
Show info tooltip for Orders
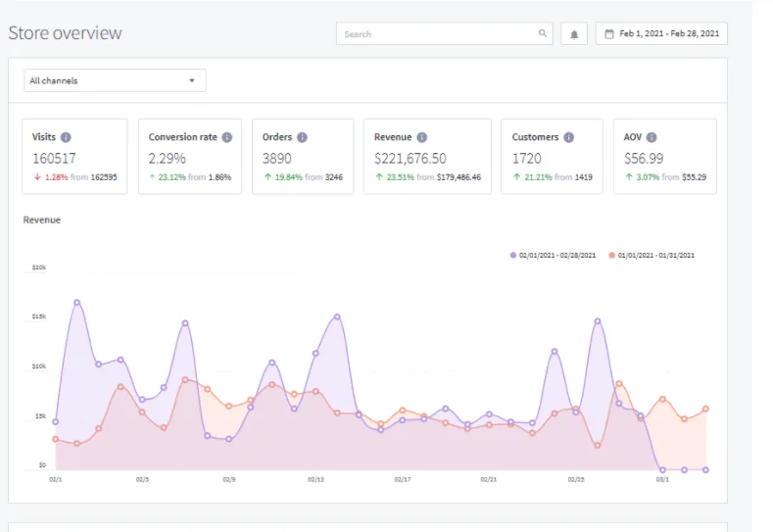[x=302, y=137]
